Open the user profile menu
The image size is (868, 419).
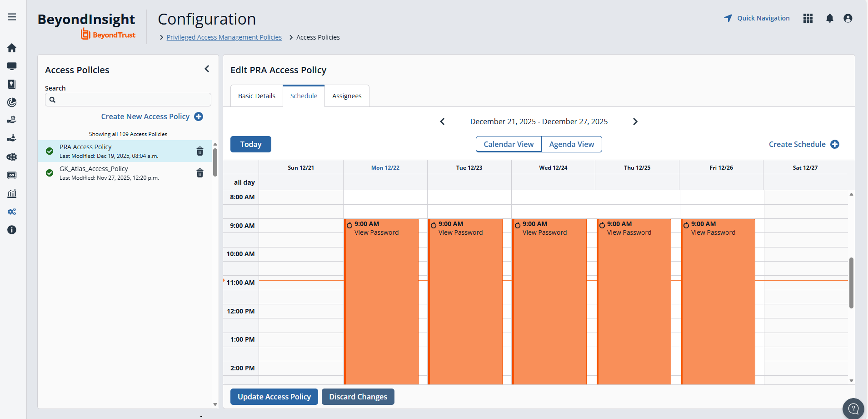coord(848,18)
